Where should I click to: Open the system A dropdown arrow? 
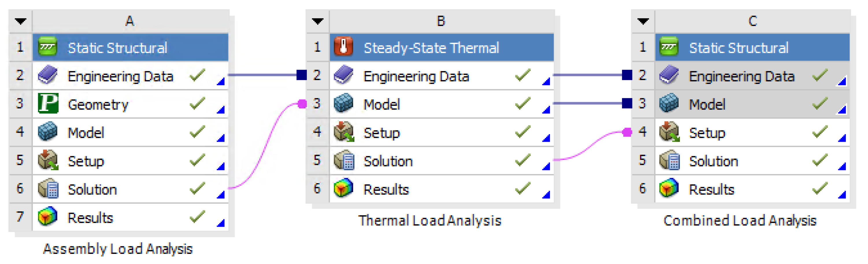(x=21, y=21)
